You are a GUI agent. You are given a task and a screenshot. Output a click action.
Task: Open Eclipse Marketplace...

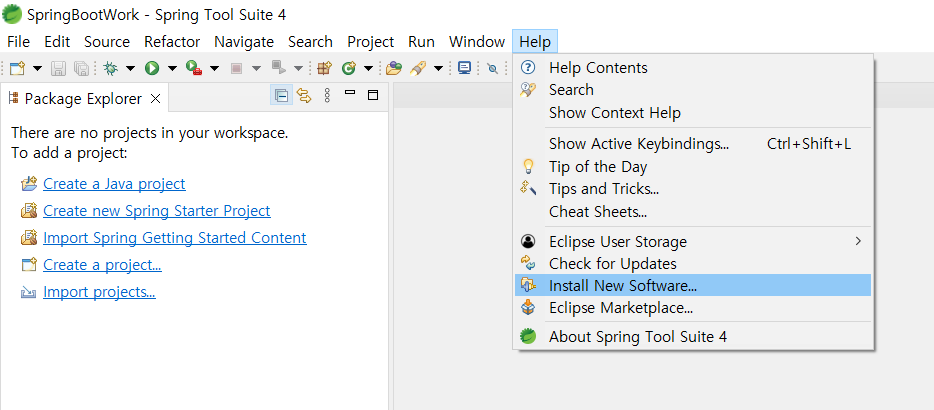pyautogui.click(x=693, y=308)
